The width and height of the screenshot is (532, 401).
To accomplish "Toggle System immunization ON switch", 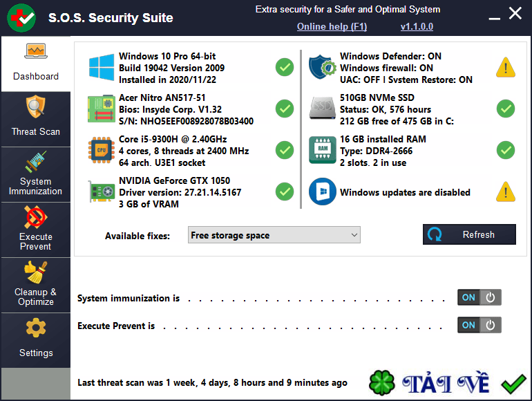I will pos(479,297).
